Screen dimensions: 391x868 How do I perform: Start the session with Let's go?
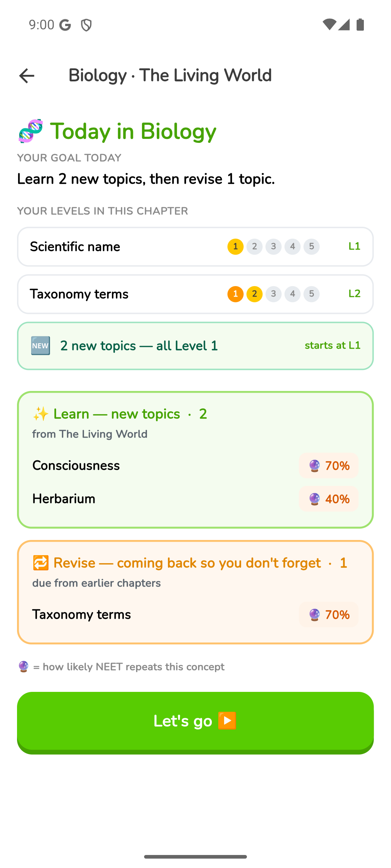(195, 723)
